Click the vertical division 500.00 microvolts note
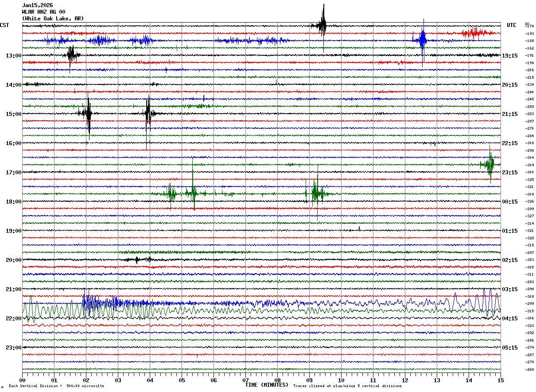The width and height of the screenshot is (536, 392). (x=56, y=386)
